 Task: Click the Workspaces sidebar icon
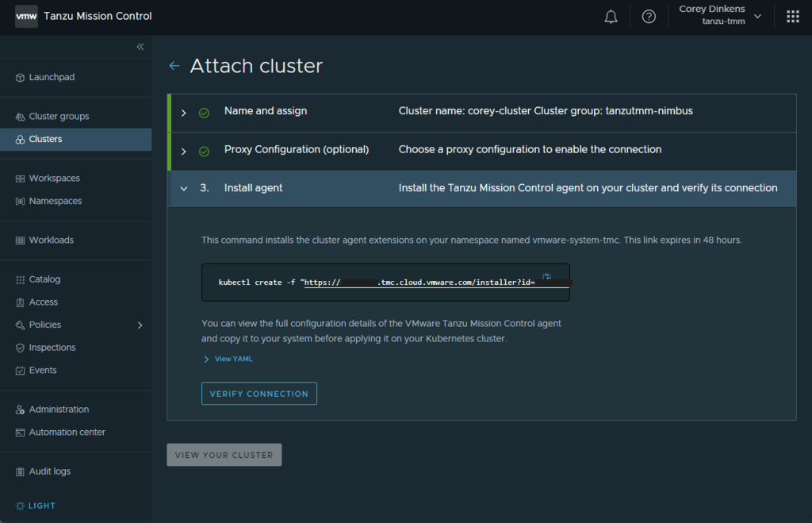[20, 179]
